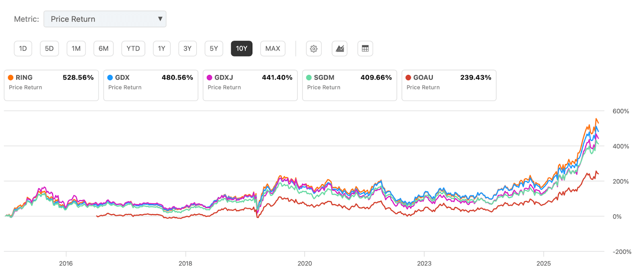
Task: Click the blue GDX legend dot
Action: tap(110, 78)
